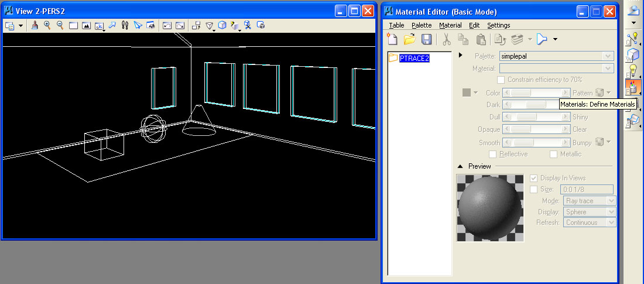
Task: Select the Zoom Out magnifier tool
Action: tap(60, 26)
